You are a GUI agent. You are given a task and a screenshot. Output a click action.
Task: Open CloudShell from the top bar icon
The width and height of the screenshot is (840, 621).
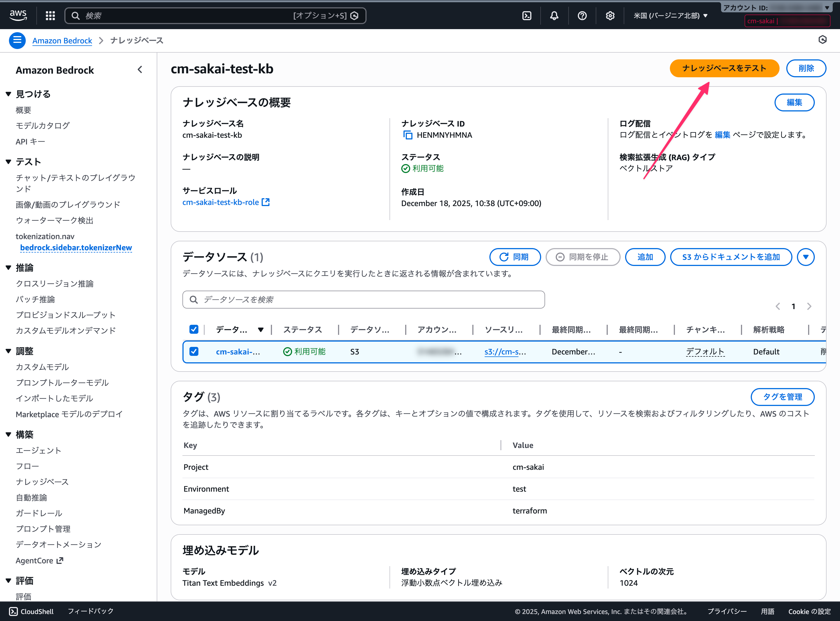click(x=527, y=15)
